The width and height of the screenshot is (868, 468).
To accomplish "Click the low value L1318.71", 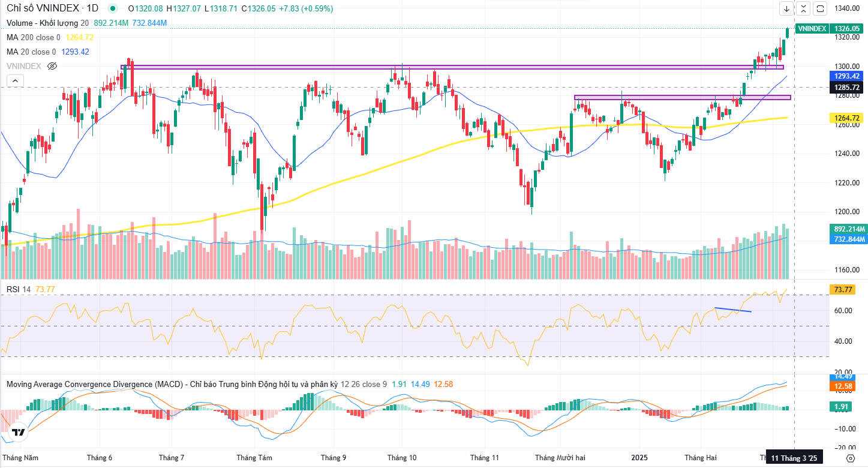I will click(223, 8).
